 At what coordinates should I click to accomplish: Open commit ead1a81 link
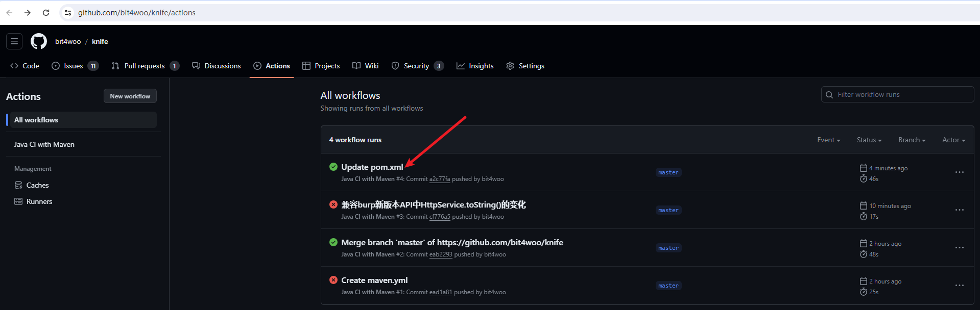tap(441, 292)
